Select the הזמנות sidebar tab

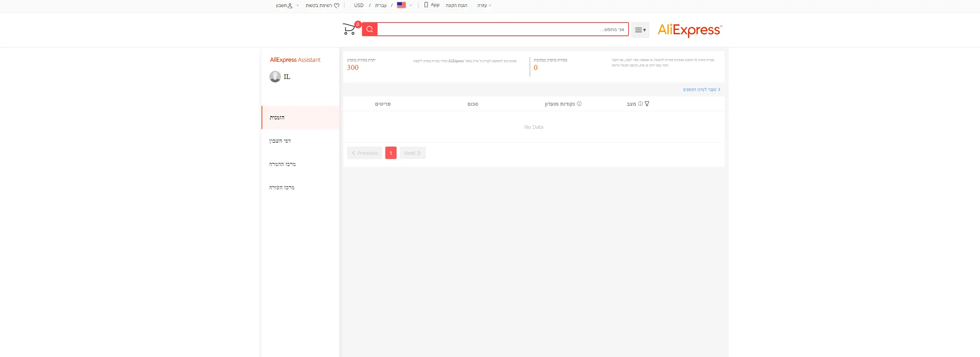tap(300, 117)
